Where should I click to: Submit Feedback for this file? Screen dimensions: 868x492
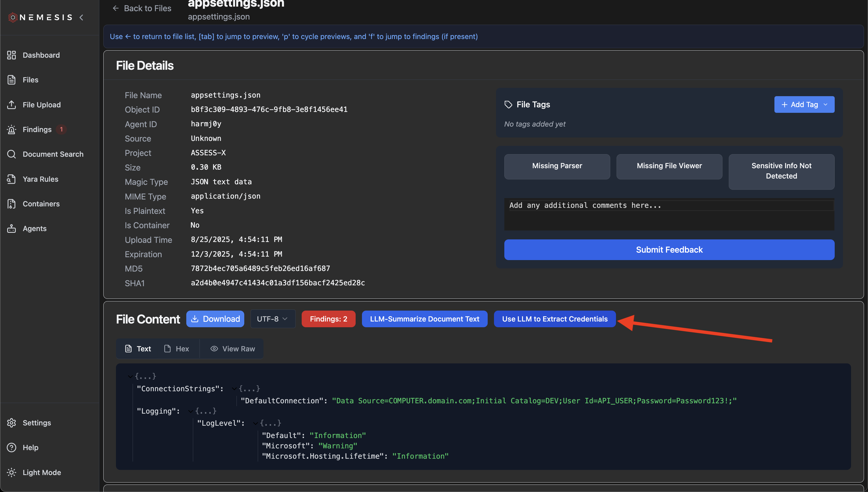669,250
